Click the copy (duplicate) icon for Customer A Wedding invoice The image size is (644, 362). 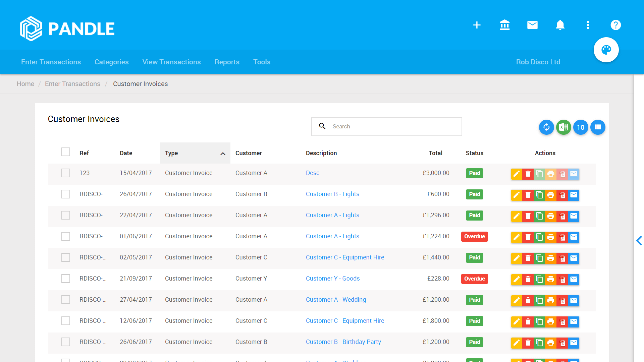539,300
